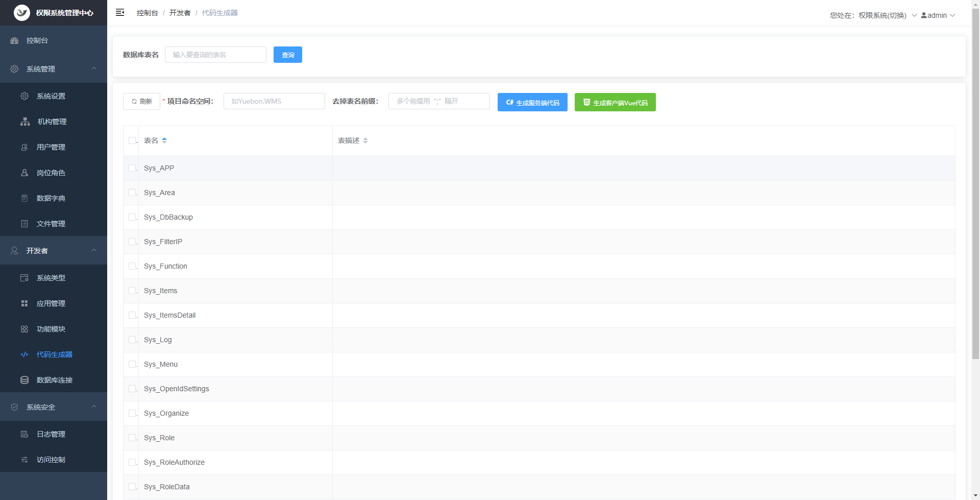Click the user avatar icon beside admin
The height and width of the screenshot is (500, 980).
(924, 15)
